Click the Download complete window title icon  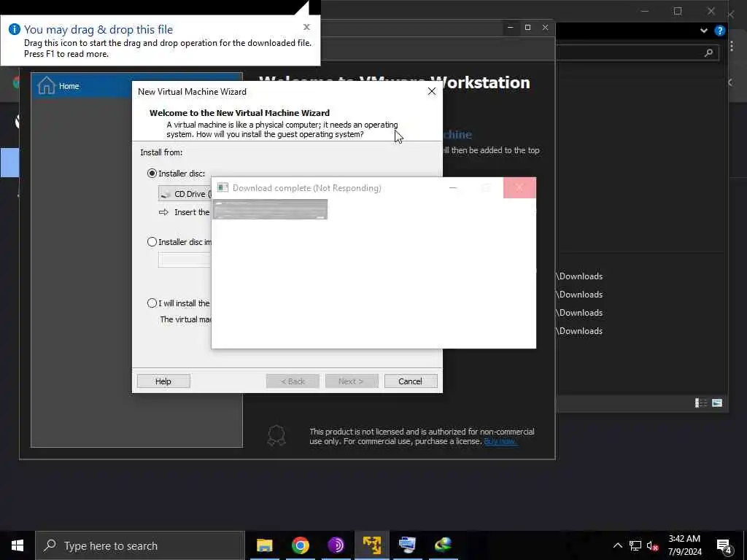(222, 187)
